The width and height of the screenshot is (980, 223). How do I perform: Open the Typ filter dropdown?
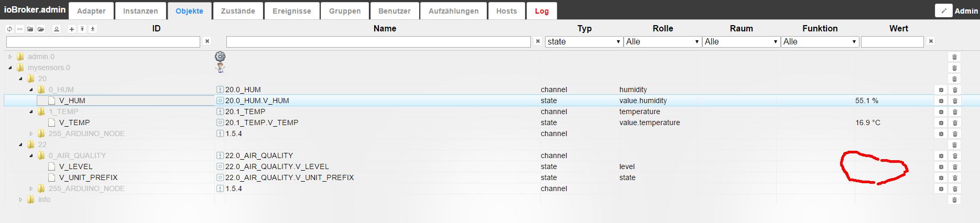click(584, 41)
